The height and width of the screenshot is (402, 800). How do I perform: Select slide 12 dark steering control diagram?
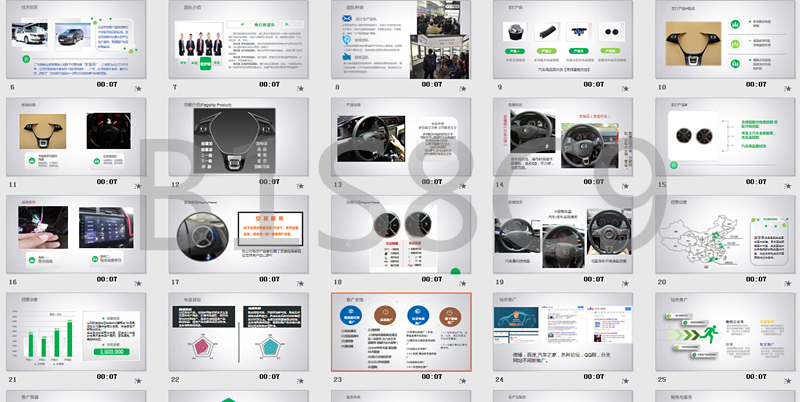click(238, 137)
